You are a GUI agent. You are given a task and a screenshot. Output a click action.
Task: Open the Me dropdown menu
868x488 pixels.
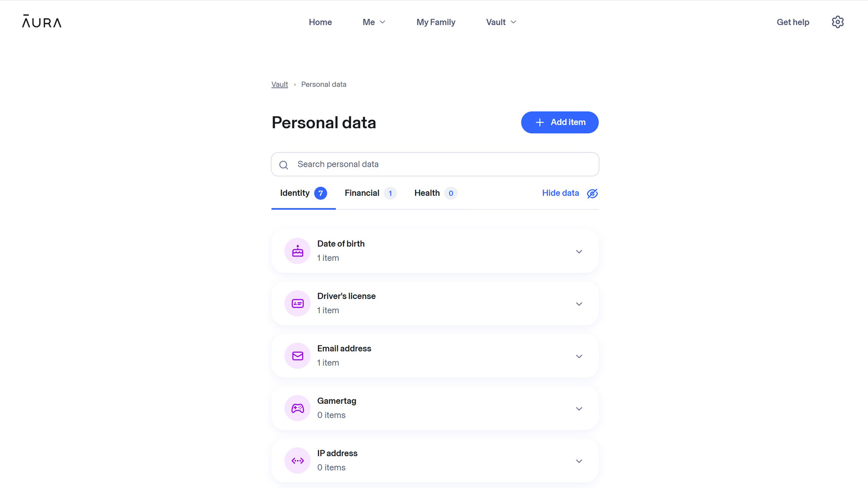[374, 22]
